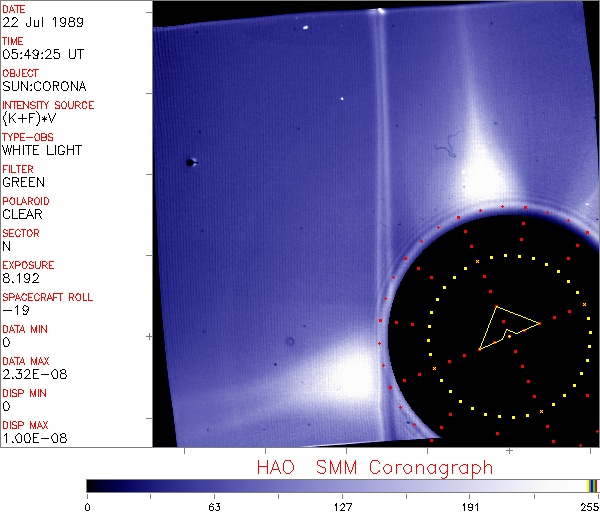Click the SECTOR label
This screenshot has width=600, height=512.
[21, 233]
